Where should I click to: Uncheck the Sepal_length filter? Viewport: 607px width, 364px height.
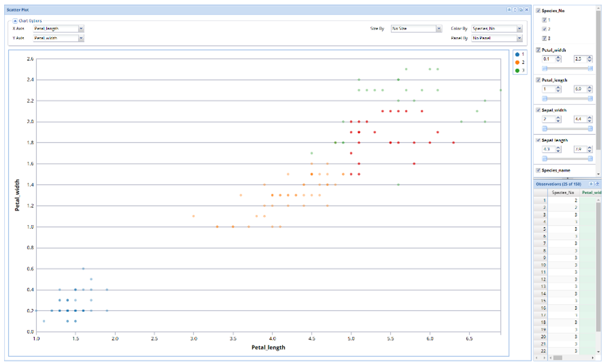click(537, 140)
